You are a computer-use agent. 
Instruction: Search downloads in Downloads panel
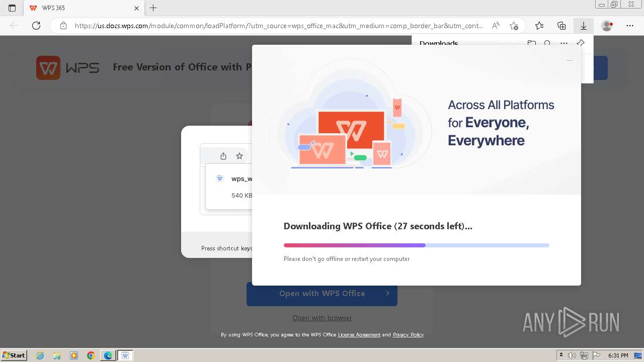point(547,43)
